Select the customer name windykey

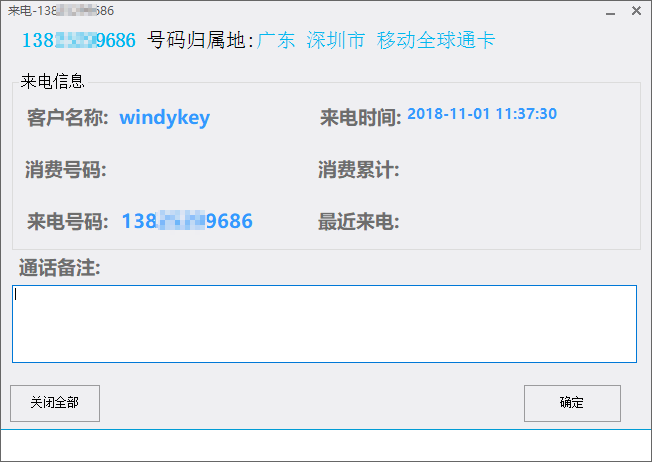165,118
